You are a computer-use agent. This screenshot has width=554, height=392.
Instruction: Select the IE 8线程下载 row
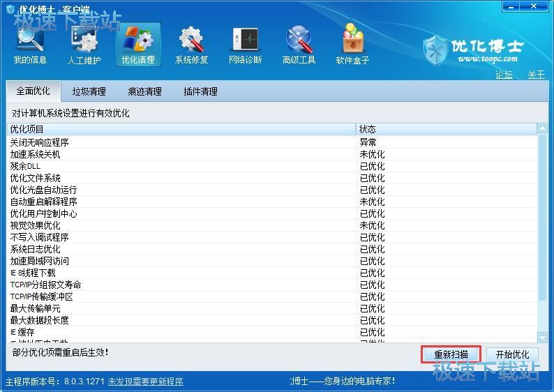271,273
